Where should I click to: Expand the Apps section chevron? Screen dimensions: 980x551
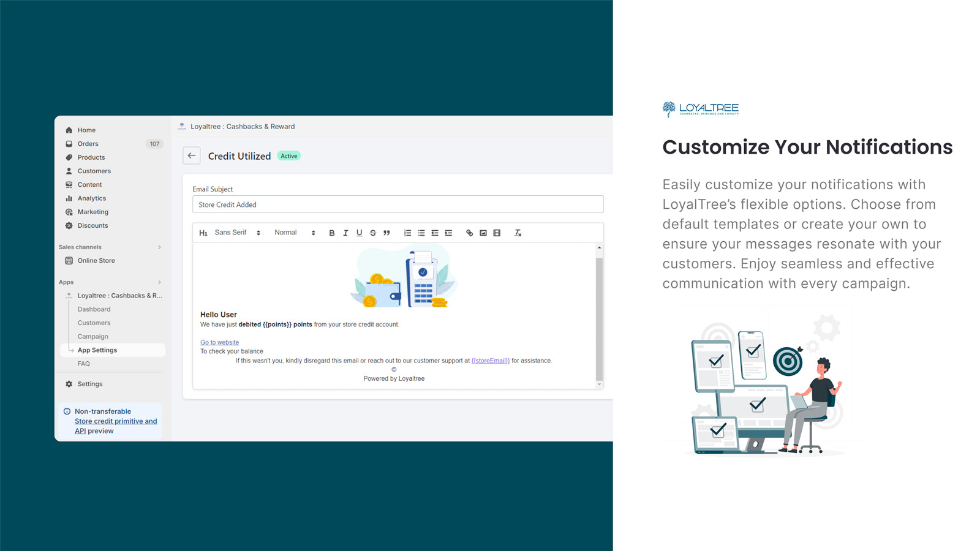tap(159, 282)
